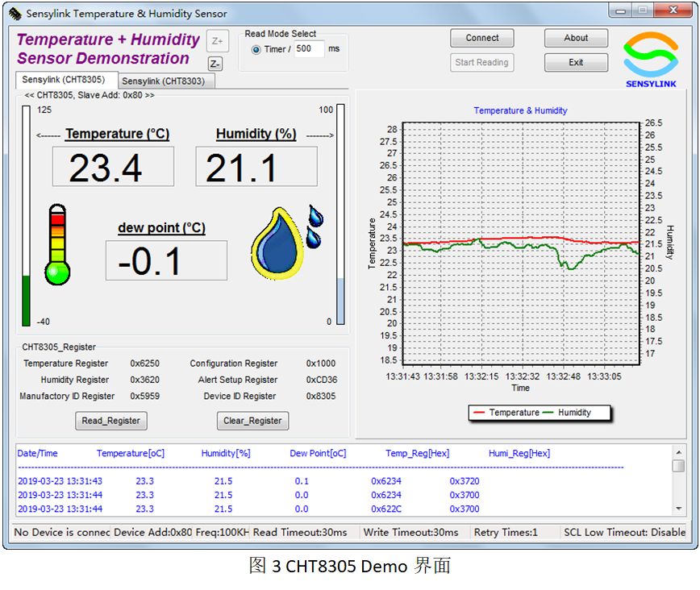Switch to the Sensylink (CHT8305) tab
700x590 pixels.
click(x=66, y=80)
